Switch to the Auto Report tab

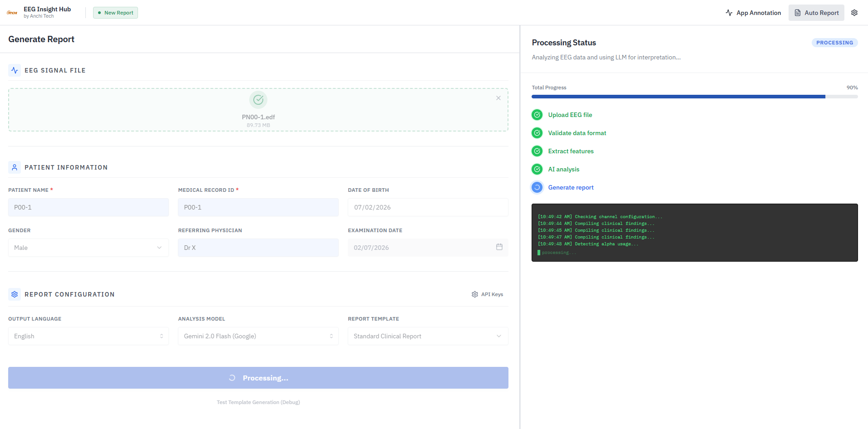click(816, 13)
